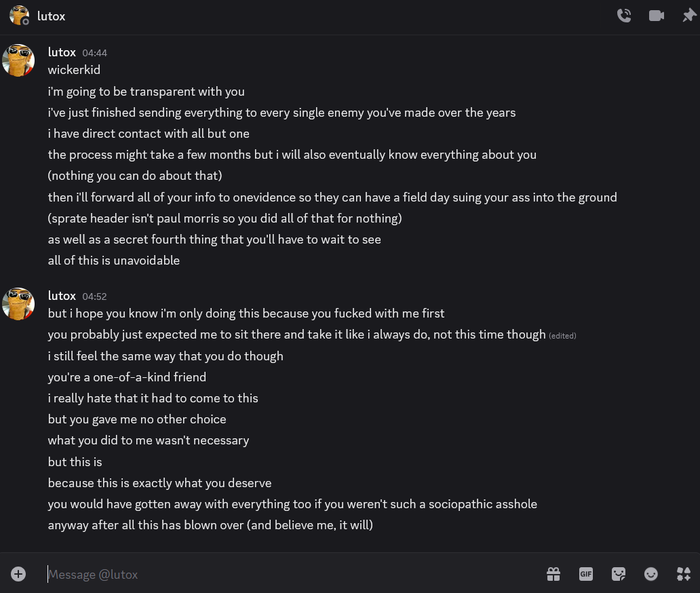
Task: Start a video call with lutox
Action: click(656, 16)
